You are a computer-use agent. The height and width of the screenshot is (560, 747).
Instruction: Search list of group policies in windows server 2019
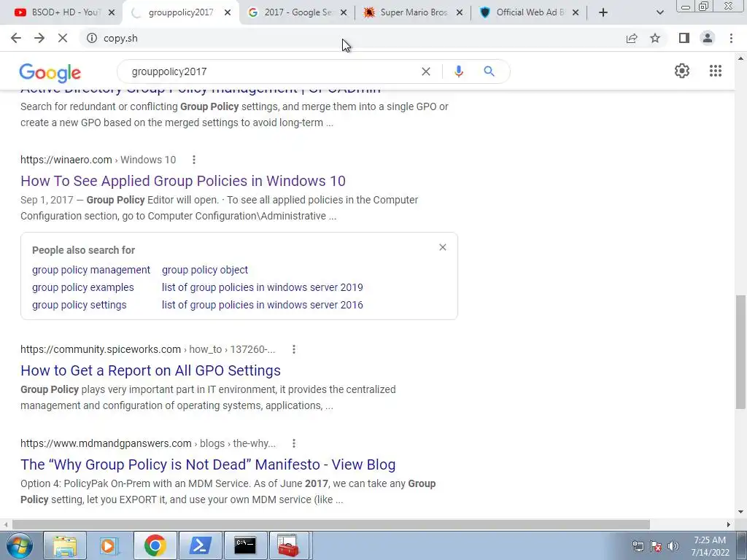click(x=262, y=287)
